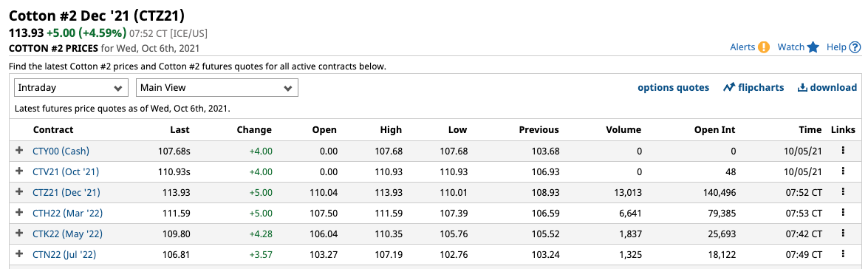Expand the CTK22 (May '22) row
The image size is (868, 269).
[19, 233]
